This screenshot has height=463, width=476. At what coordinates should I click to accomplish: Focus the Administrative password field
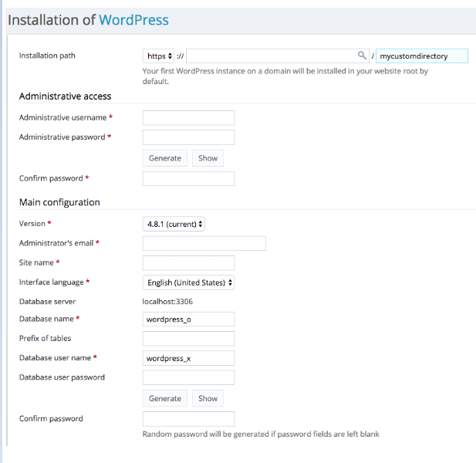pyautogui.click(x=188, y=137)
